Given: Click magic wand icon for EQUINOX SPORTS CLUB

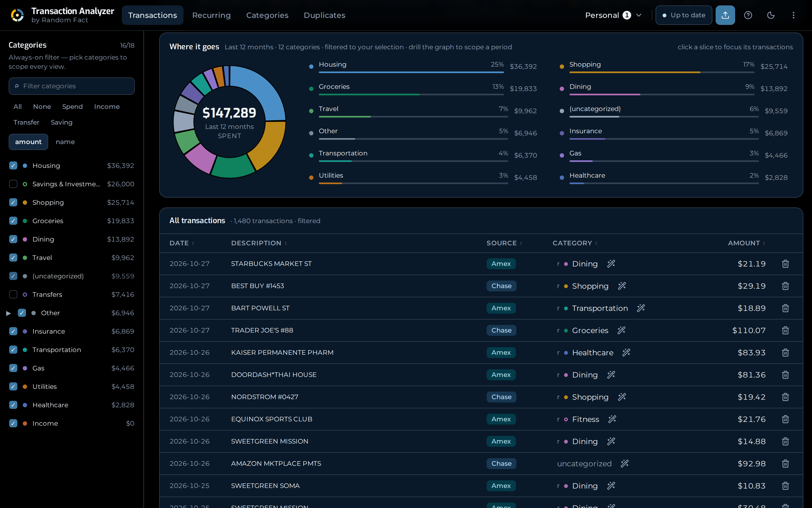Looking at the screenshot, I should (x=612, y=419).
